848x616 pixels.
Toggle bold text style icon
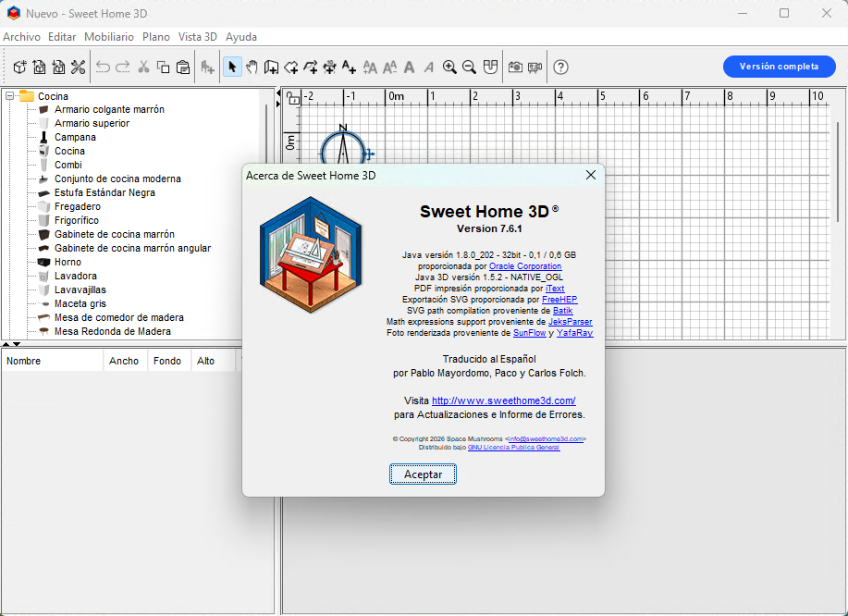point(410,68)
